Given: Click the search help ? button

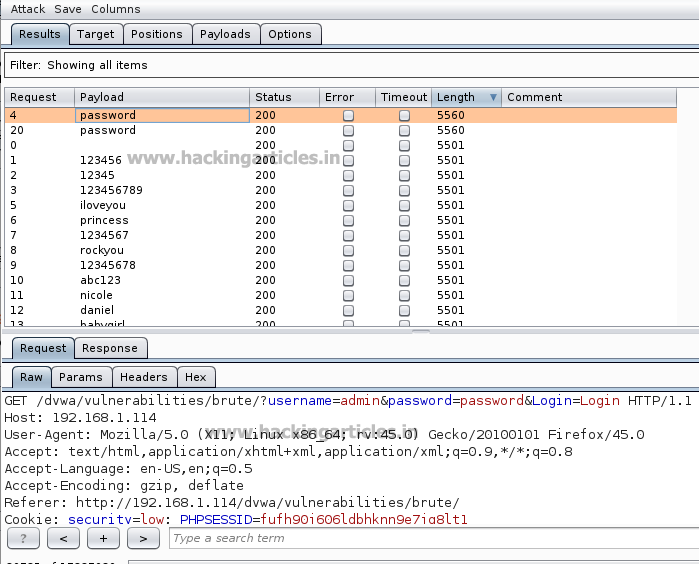Looking at the screenshot, I should [23, 539].
